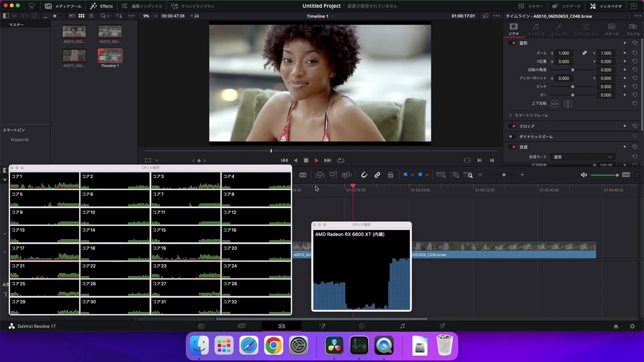The width and height of the screenshot is (644, 362).
Task: Click Keywords under smart bins
Action: coord(20,140)
